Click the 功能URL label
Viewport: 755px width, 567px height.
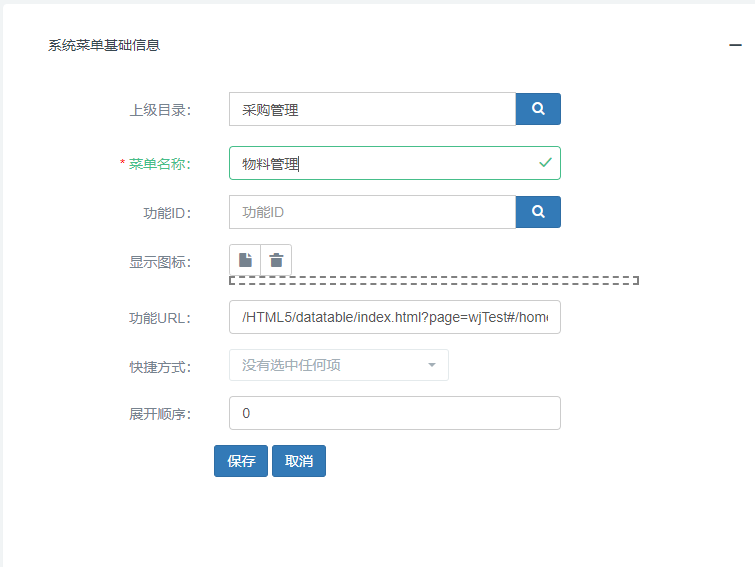point(160,318)
